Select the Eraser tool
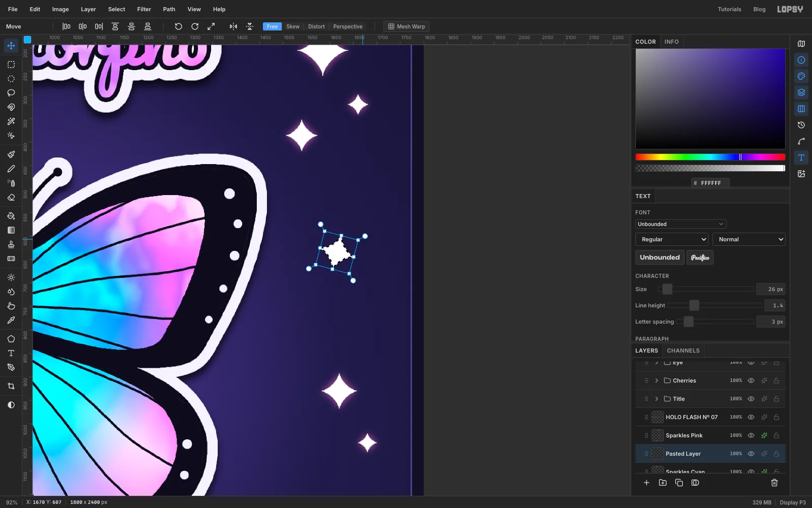812x508 pixels. coord(11,198)
